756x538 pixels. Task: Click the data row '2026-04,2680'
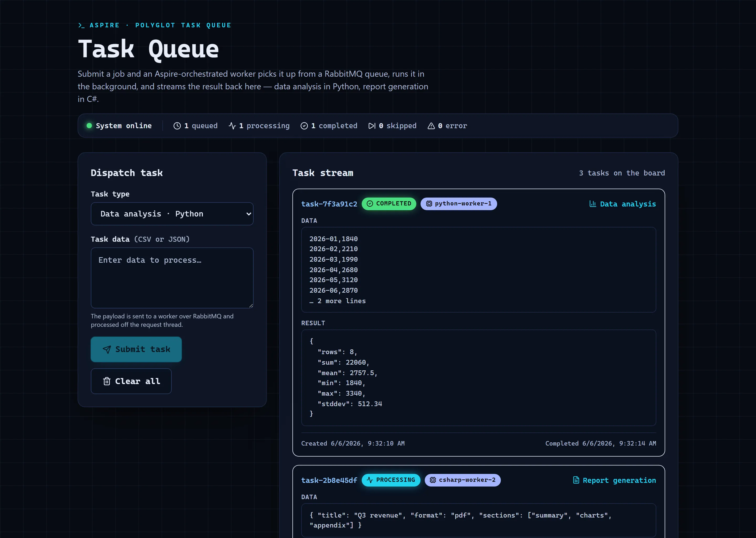333,270
